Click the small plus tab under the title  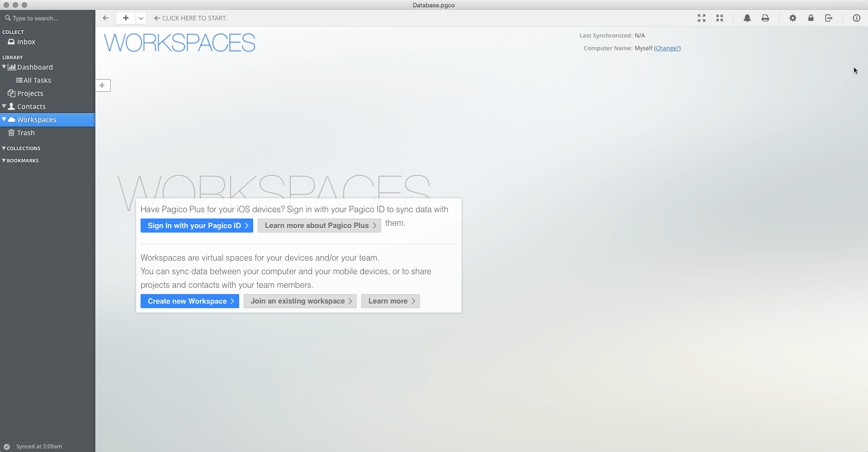click(x=103, y=86)
